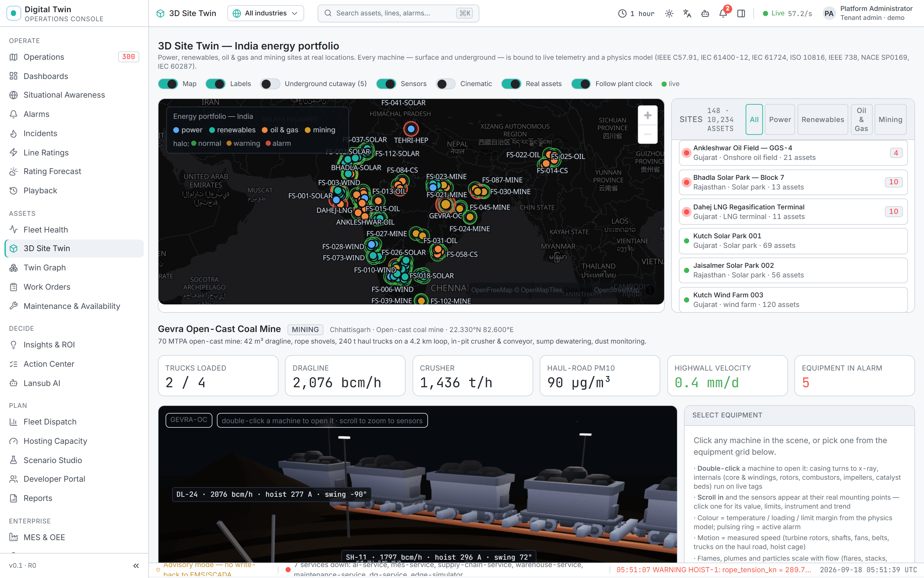Open Operations from the sidebar
This screenshot has height=578, width=924.
pyautogui.click(x=74, y=57)
